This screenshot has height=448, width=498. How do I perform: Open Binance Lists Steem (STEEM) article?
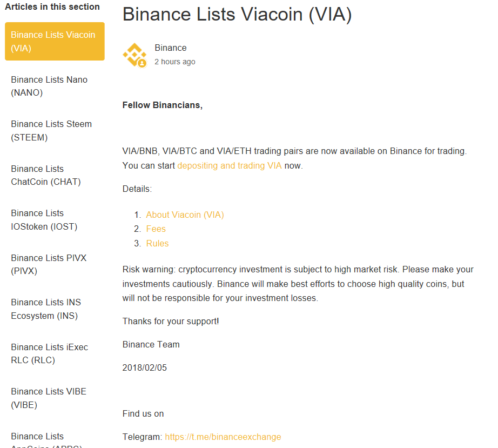click(x=51, y=130)
